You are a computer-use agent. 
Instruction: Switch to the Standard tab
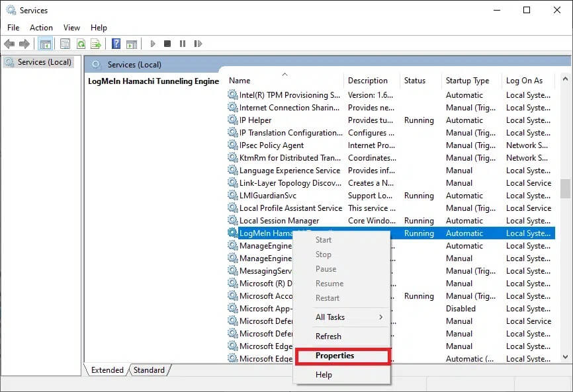149,370
